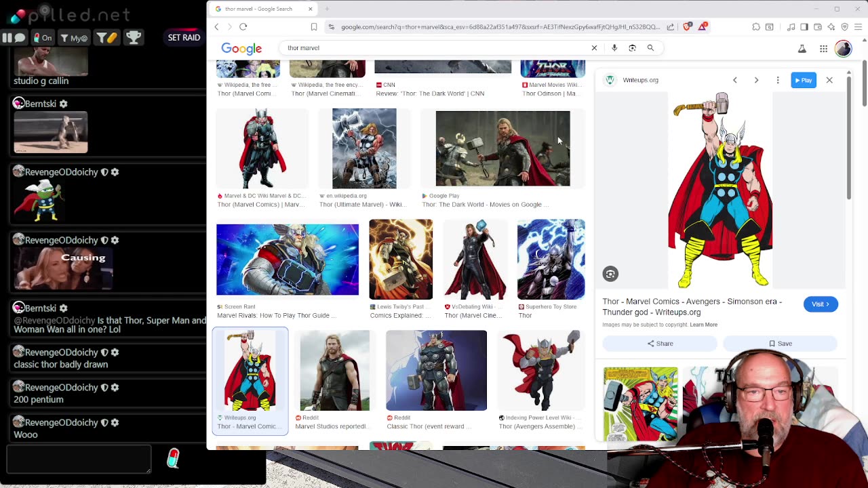The image size is (868, 488).
Task: Toggle the My@ mentions filter
Action: click(x=74, y=38)
